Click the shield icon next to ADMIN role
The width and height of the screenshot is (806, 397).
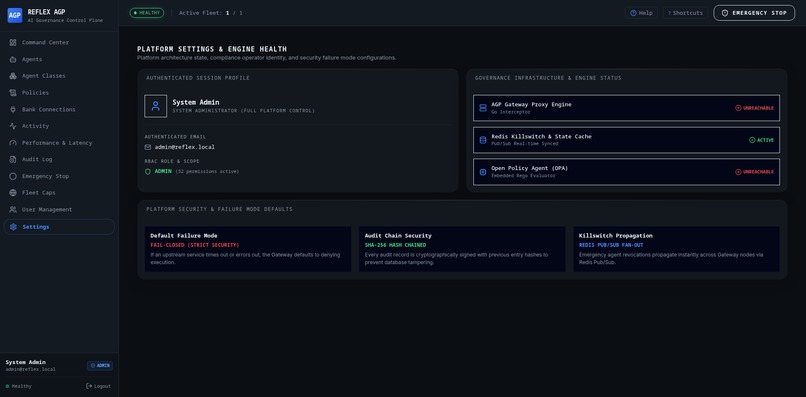pyautogui.click(x=148, y=171)
